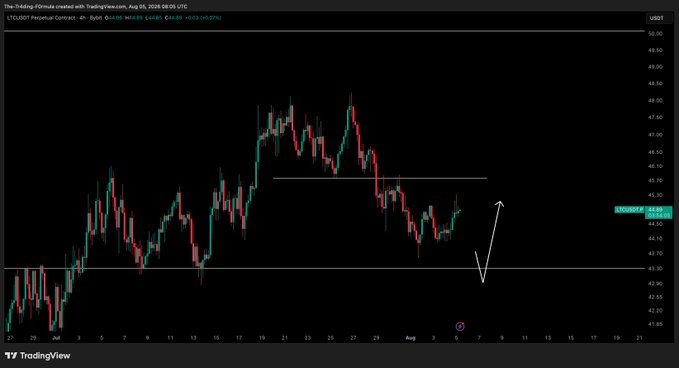679x368 pixels.
Task: Click the 21 label at time axis end
Action: point(639,338)
